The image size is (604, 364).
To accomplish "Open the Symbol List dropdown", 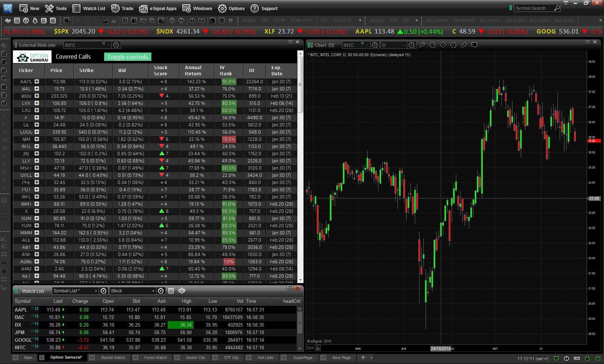I will pos(75,291).
